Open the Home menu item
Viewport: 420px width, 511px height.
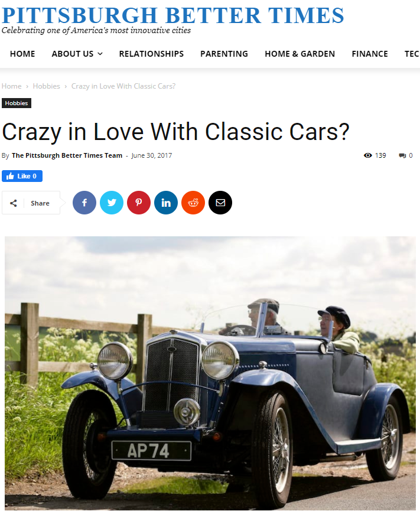[22, 54]
